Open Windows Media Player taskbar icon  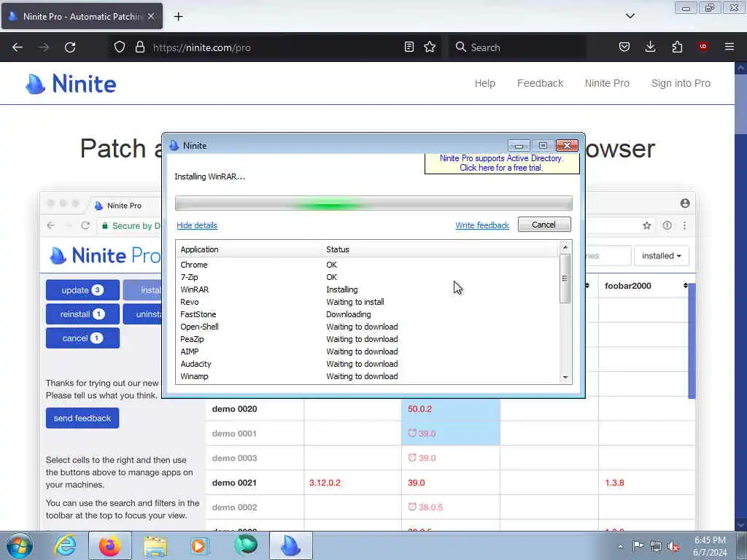point(198,545)
